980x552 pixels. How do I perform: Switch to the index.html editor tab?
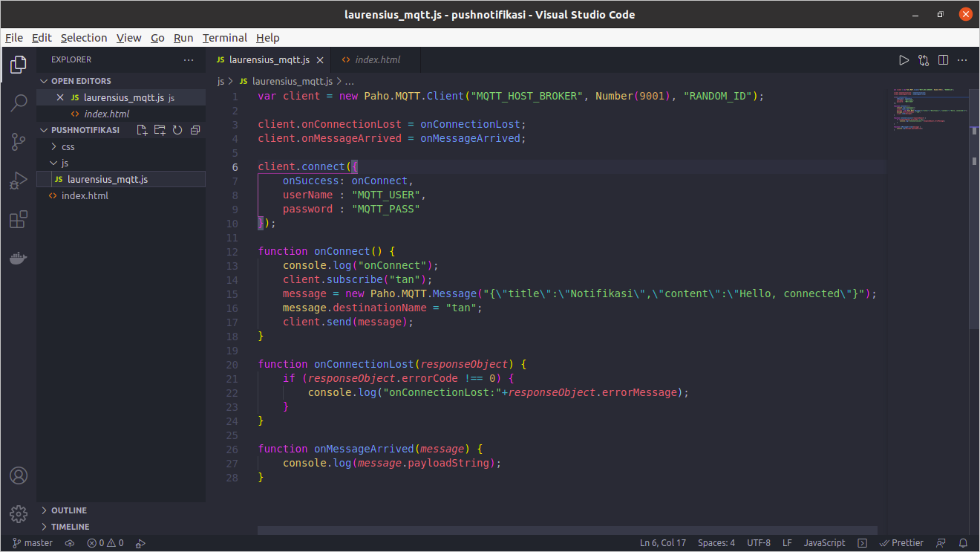point(377,60)
